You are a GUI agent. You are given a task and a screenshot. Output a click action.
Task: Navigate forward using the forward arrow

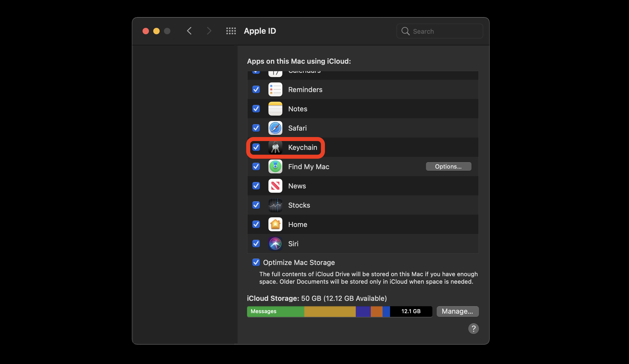coord(209,30)
